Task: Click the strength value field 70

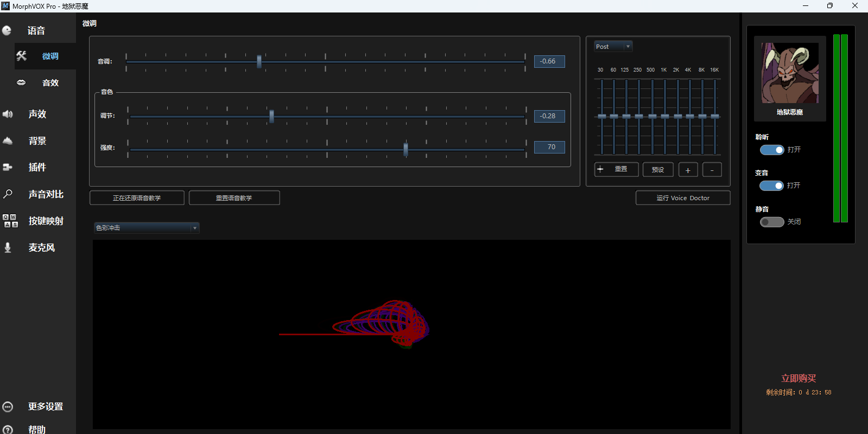Action: [549, 147]
